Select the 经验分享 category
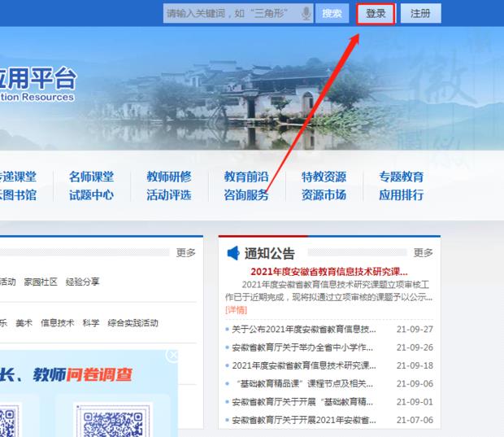Image resolution: width=504 pixels, height=437 pixels. (x=83, y=282)
